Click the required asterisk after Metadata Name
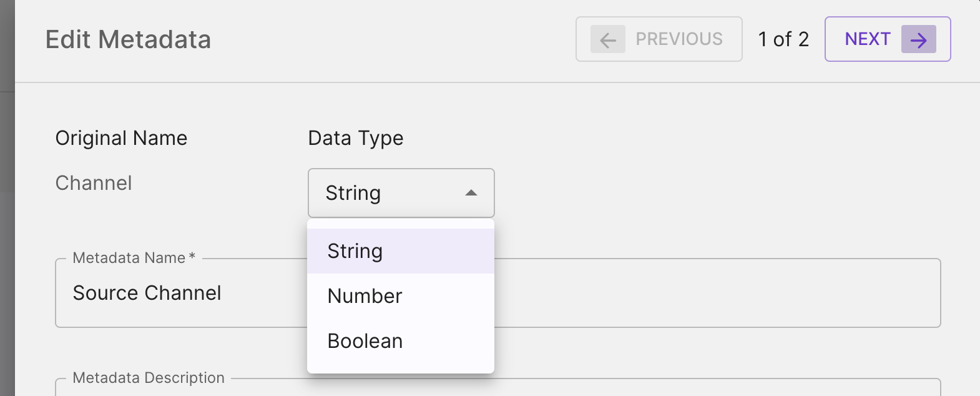Viewport: 980px width, 396px height. (x=192, y=257)
